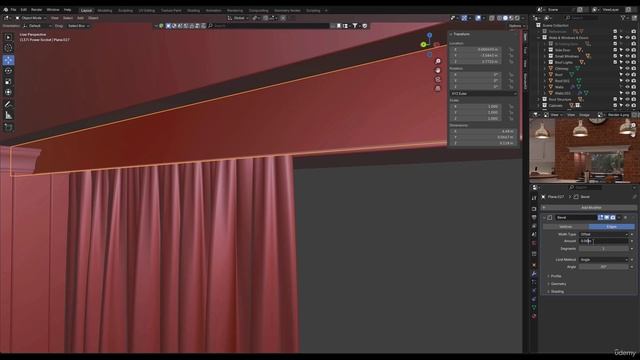Select the Vertices option in Bevel modifier
The image size is (640, 360).
tap(566, 227)
